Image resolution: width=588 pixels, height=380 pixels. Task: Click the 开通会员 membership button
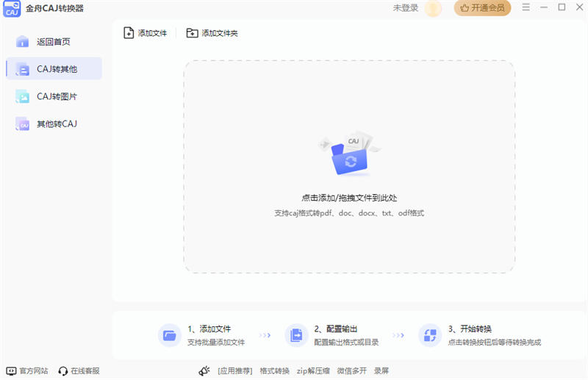[482, 8]
